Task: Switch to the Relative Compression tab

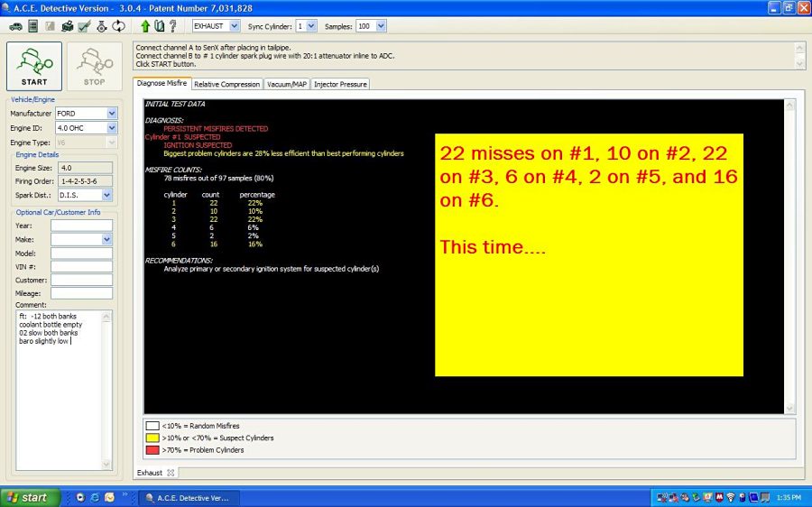Action: pyautogui.click(x=226, y=84)
